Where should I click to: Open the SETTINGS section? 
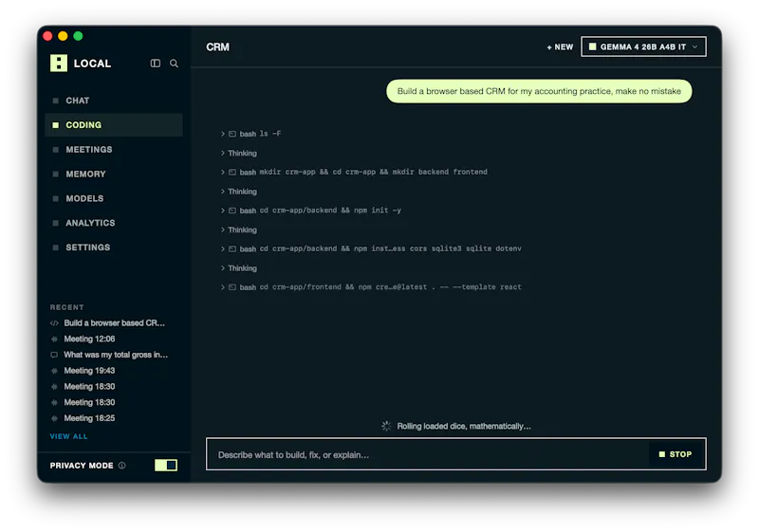[x=114, y=248]
